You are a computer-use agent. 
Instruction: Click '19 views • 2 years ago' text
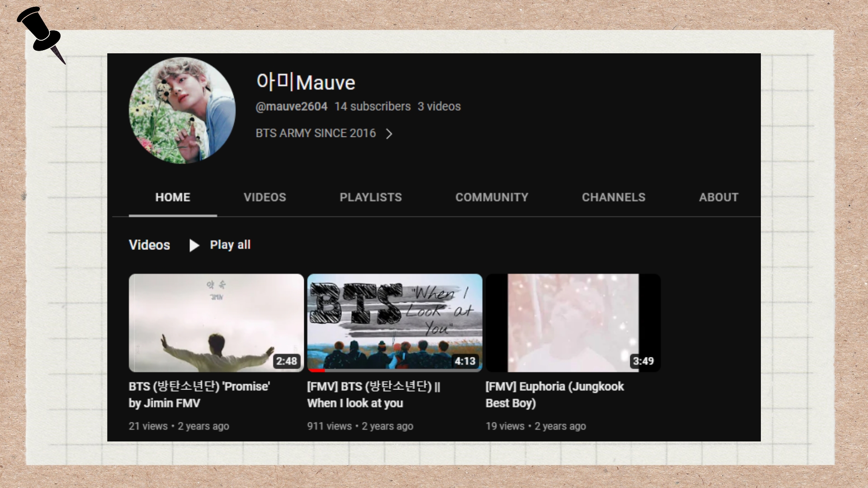point(536,426)
